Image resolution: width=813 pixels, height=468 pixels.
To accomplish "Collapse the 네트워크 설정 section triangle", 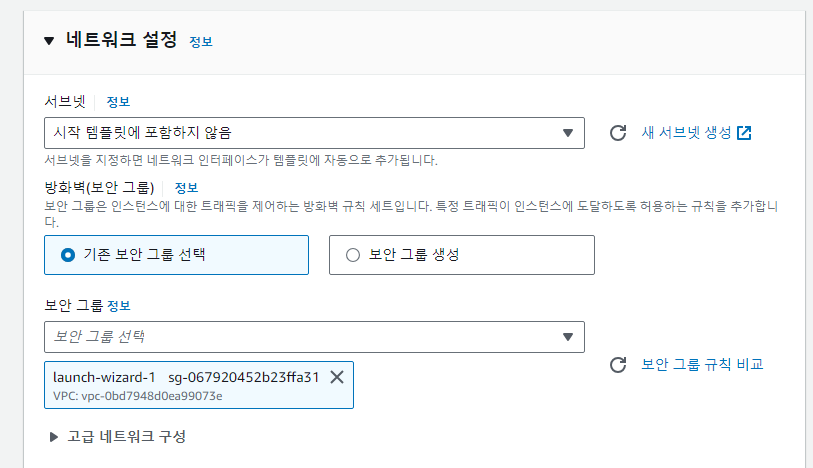I will (49, 40).
